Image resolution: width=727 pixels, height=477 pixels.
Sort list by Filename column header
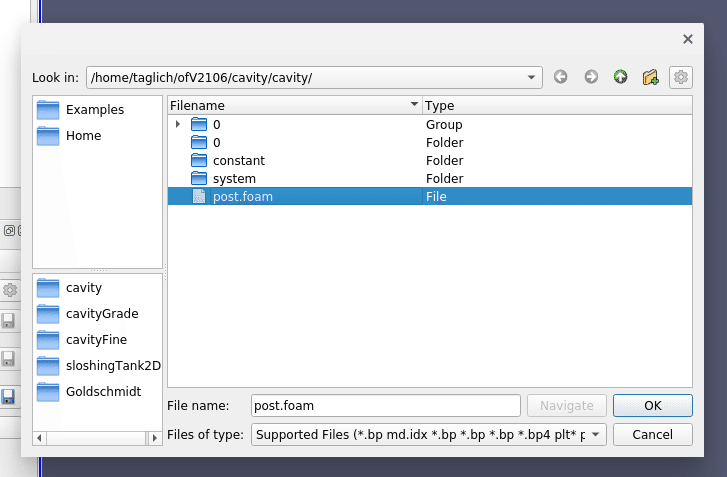(295, 105)
